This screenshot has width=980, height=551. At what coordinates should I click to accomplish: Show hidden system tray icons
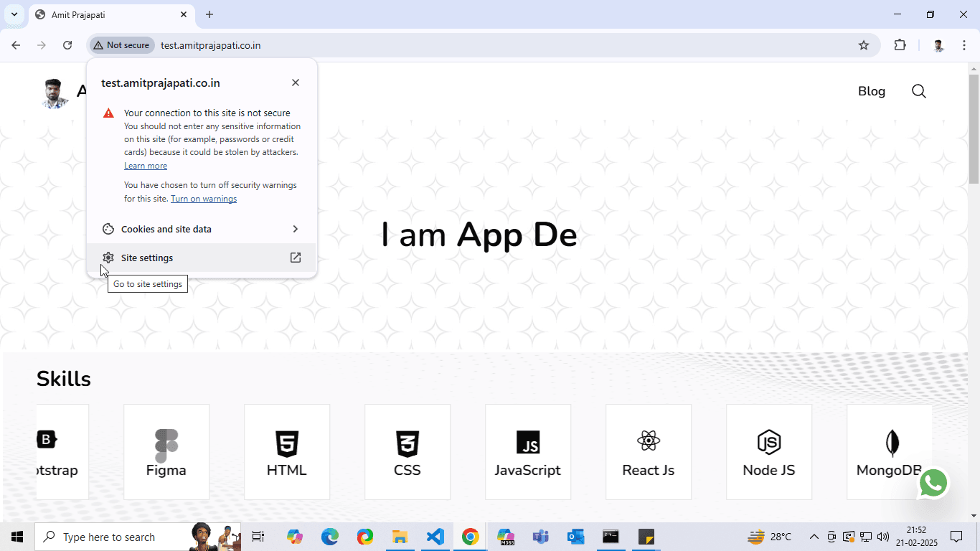[814, 537]
